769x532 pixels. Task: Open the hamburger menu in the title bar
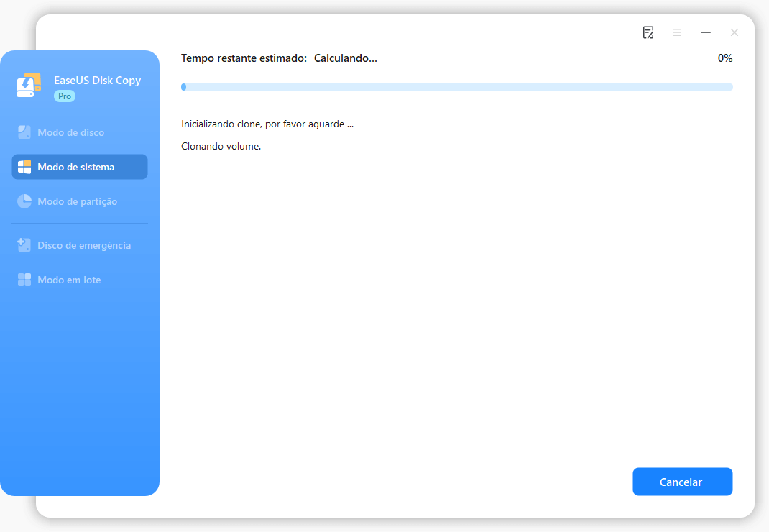pyautogui.click(x=677, y=32)
